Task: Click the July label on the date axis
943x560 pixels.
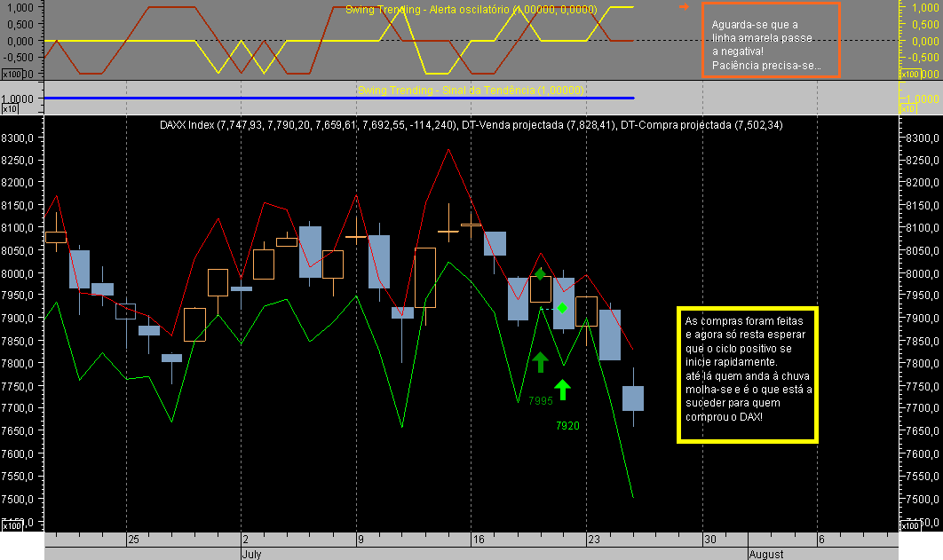Action: coord(251,554)
